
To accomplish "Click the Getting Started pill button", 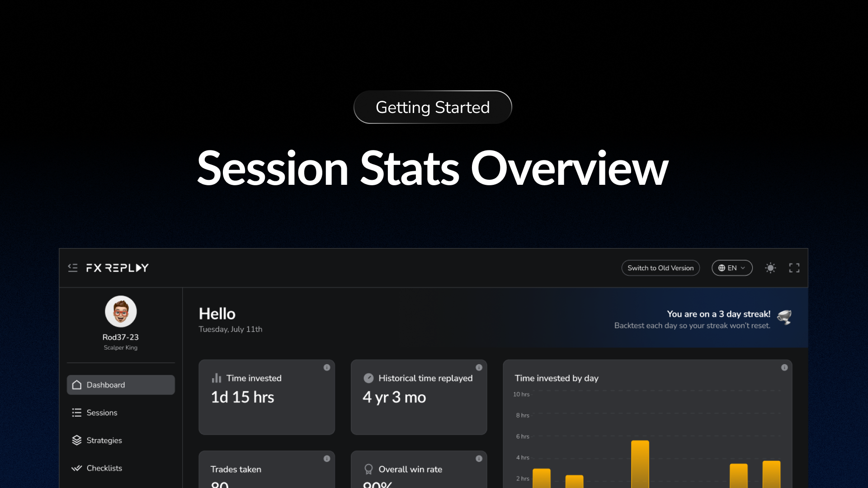I will click(433, 108).
